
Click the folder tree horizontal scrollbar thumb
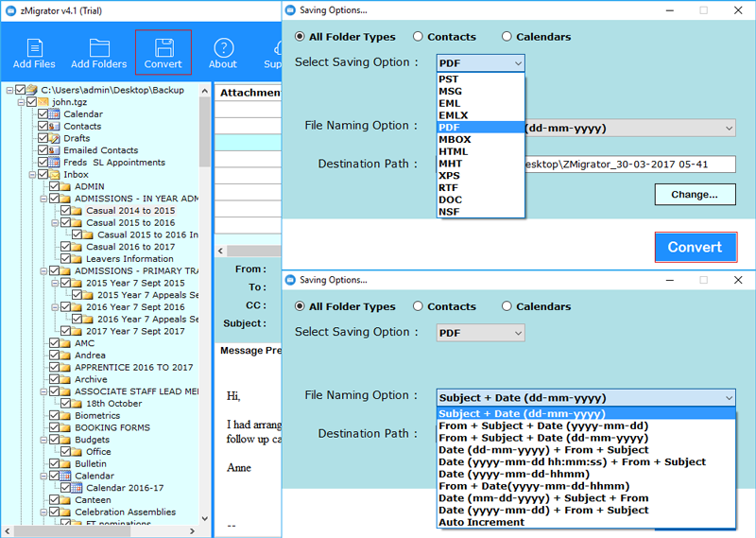(x=73, y=531)
